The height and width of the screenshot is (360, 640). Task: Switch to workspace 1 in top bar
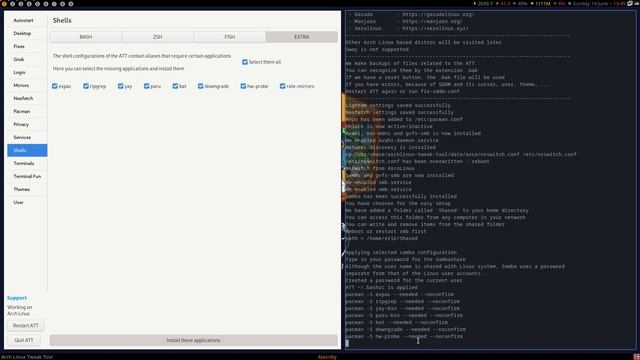tap(4, 4)
